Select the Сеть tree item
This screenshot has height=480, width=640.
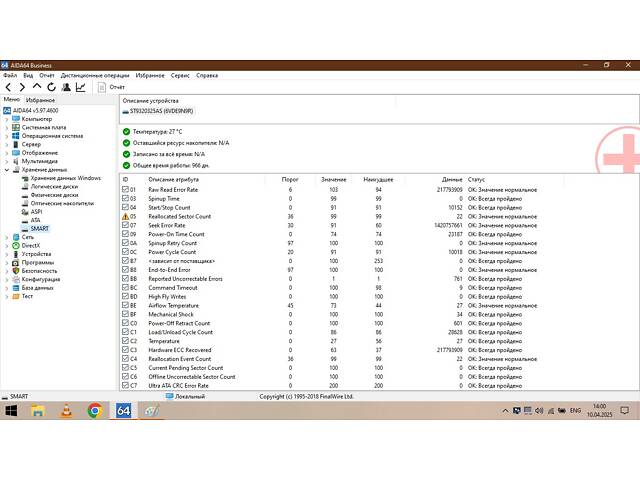click(x=27, y=237)
